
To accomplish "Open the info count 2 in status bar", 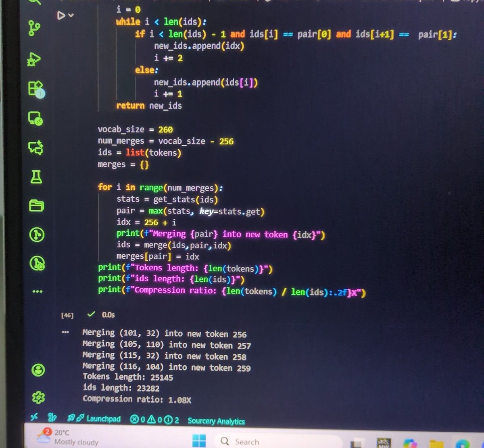I will tap(171, 420).
